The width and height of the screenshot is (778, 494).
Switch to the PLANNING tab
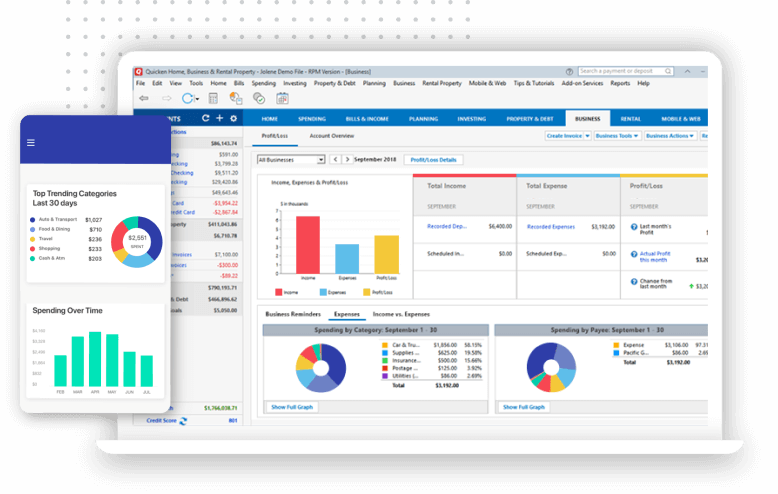pyautogui.click(x=423, y=119)
